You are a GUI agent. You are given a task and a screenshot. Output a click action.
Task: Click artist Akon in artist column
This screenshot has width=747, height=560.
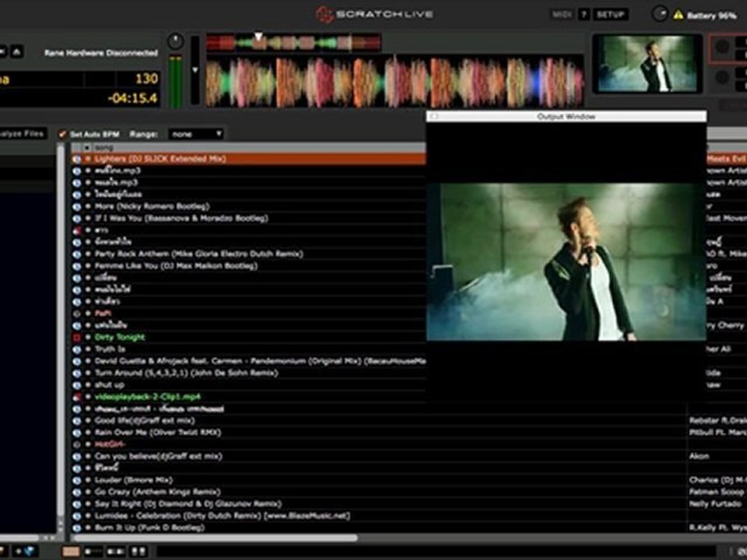(699, 457)
